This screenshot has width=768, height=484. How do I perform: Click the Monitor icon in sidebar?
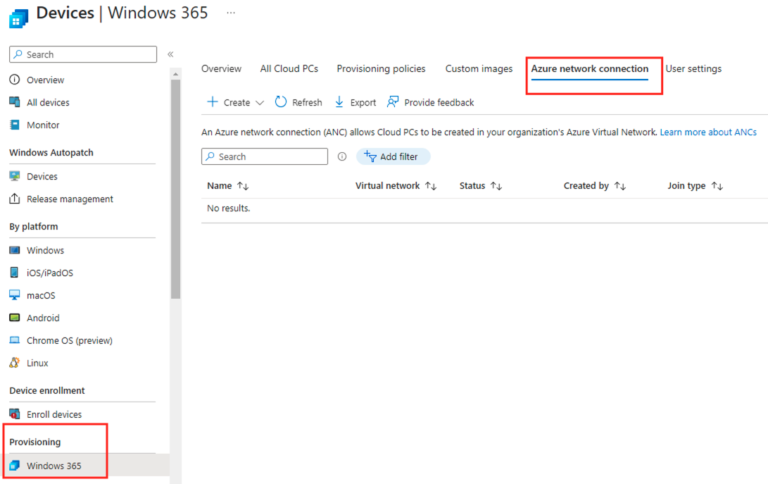15,124
